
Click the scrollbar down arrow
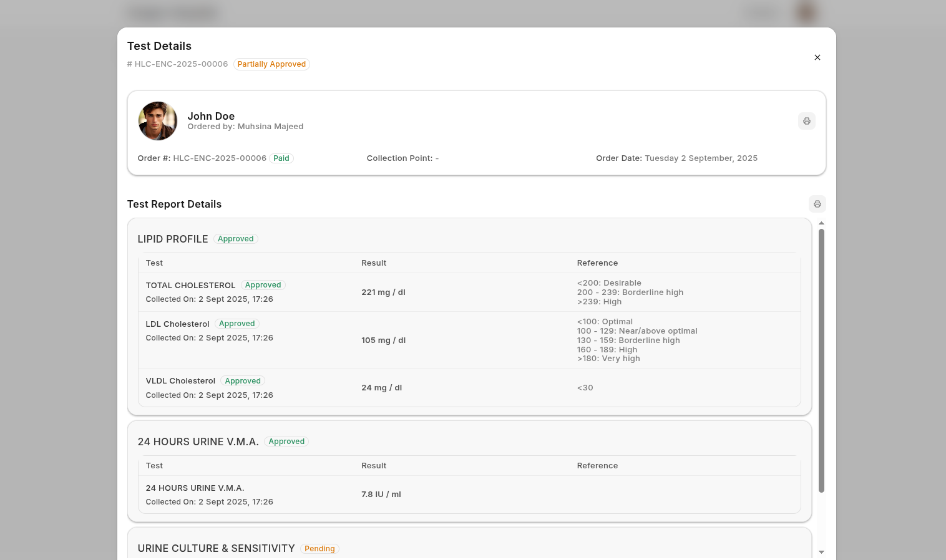(x=821, y=552)
